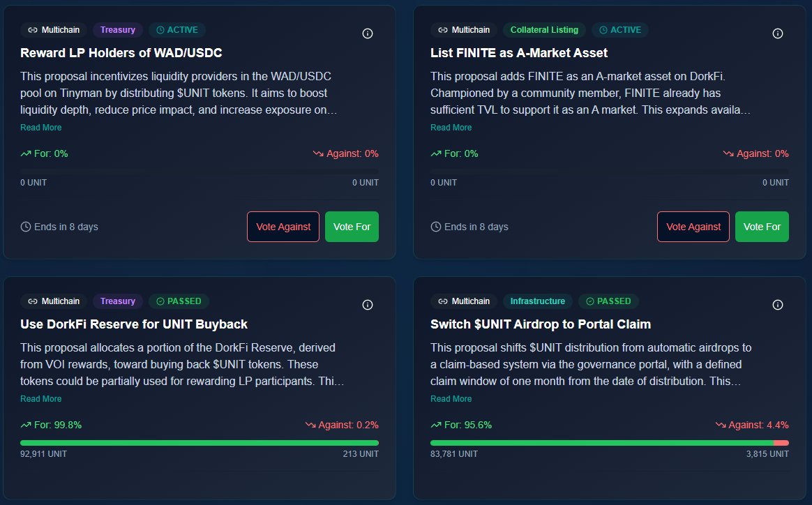The height and width of the screenshot is (505, 812).
Task: Click red Against trend arrow on Airdrop card
Action: click(x=721, y=425)
